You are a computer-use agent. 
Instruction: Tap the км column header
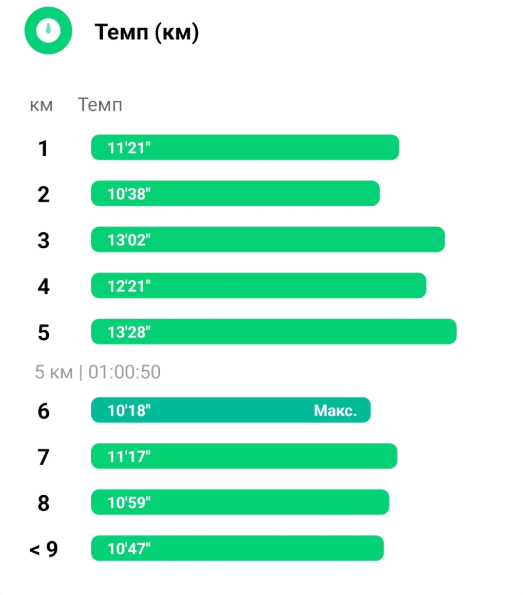(x=41, y=105)
